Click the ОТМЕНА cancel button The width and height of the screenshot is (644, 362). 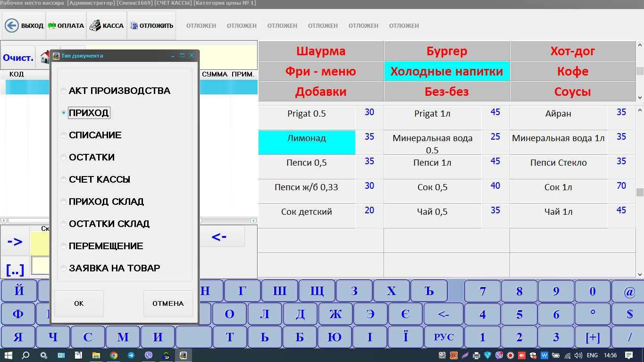click(x=168, y=303)
